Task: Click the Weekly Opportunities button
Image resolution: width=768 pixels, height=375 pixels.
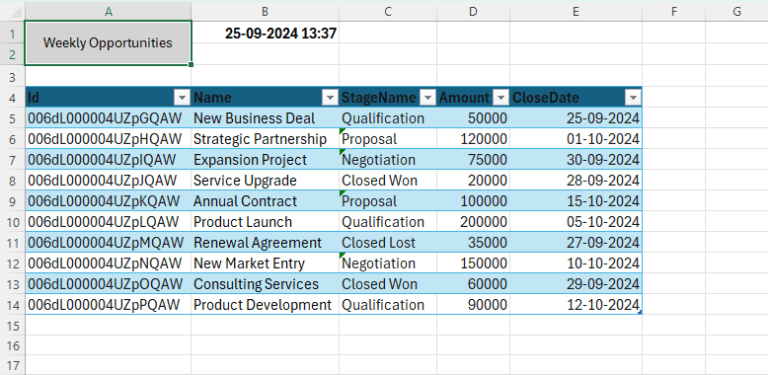Action: coord(108,43)
